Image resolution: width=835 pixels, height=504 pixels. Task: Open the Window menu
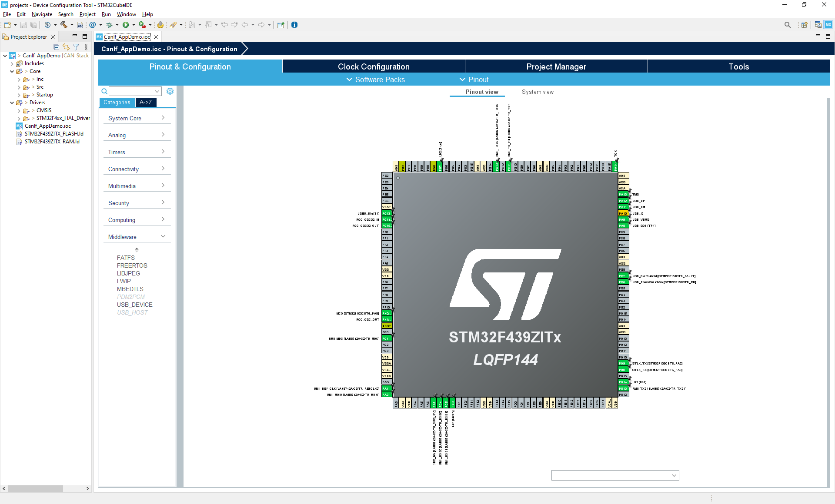pyautogui.click(x=126, y=14)
